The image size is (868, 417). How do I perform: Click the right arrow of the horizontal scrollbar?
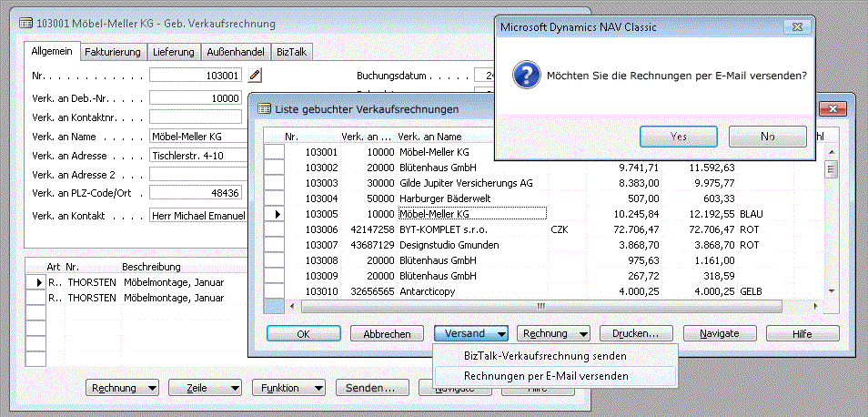tap(815, 306)
